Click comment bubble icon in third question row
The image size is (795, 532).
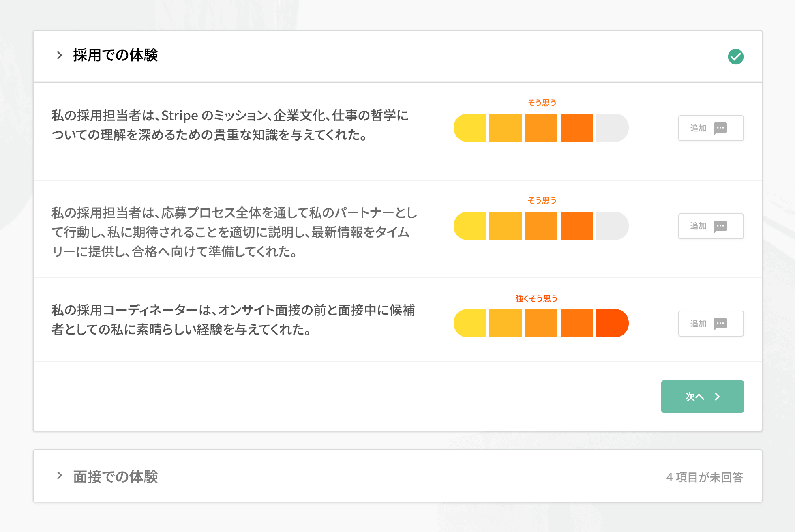[x=720, y=324]
